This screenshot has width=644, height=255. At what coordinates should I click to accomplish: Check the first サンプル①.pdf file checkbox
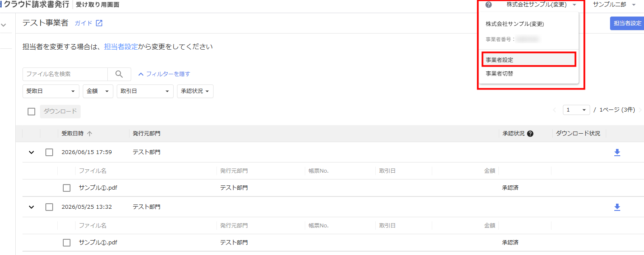click(67, 188)
